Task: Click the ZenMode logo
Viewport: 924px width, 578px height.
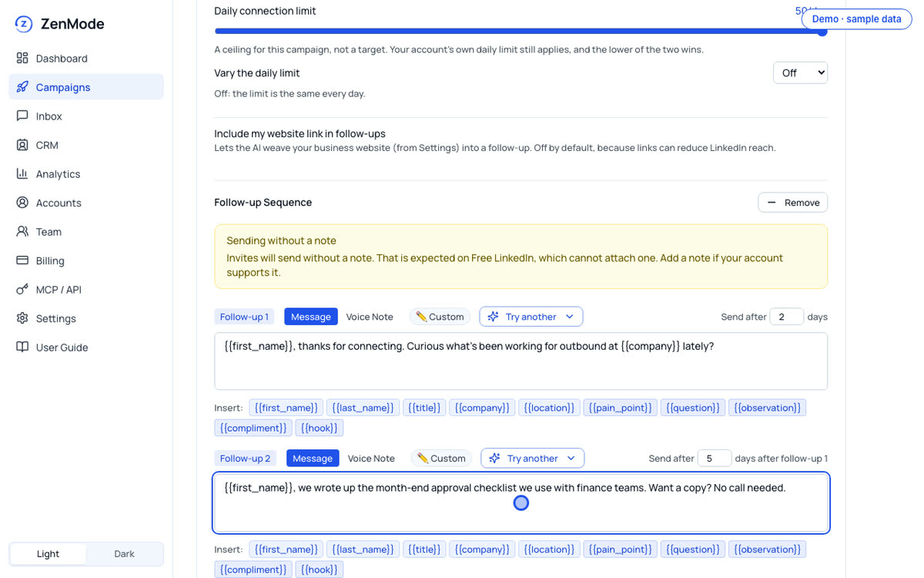Action: coord(24,24)
